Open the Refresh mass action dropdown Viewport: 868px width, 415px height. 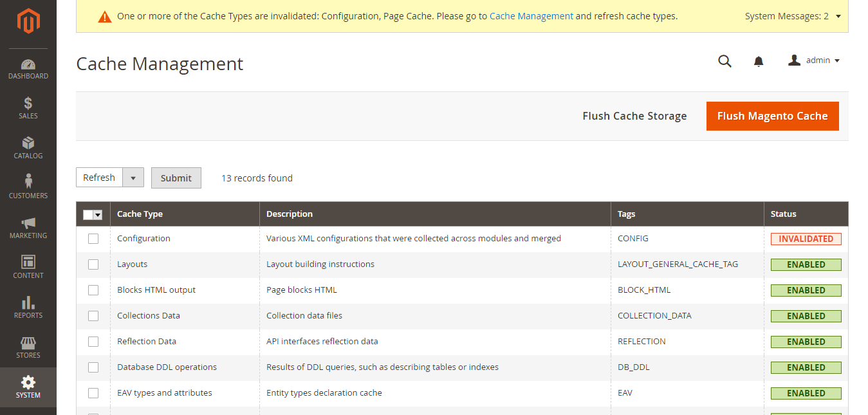click(x=110, y=178)
